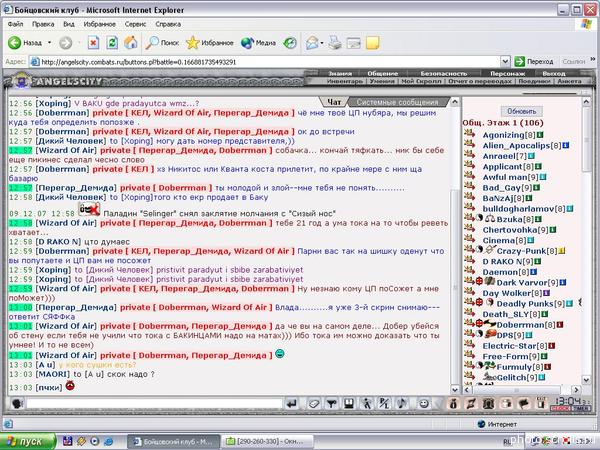Open the Справка menu
Viewport: 600px width, 450px height.
click(x=168, y=24)
